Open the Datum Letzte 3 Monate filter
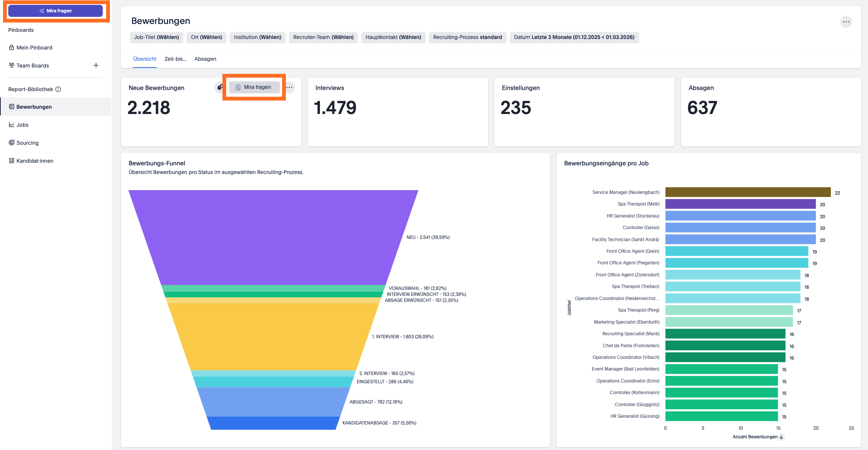Screen dimensions: 868x450 click(x=574, y=37)
